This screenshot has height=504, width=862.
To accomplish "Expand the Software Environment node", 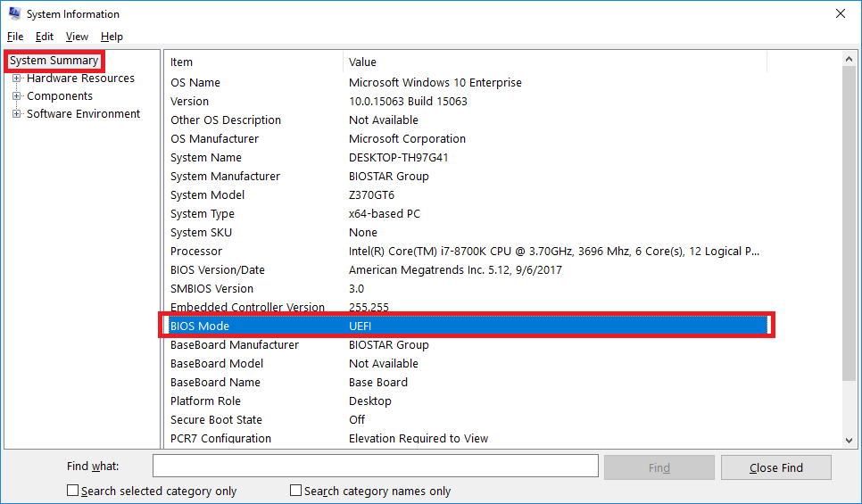I will tap(16, 114).
